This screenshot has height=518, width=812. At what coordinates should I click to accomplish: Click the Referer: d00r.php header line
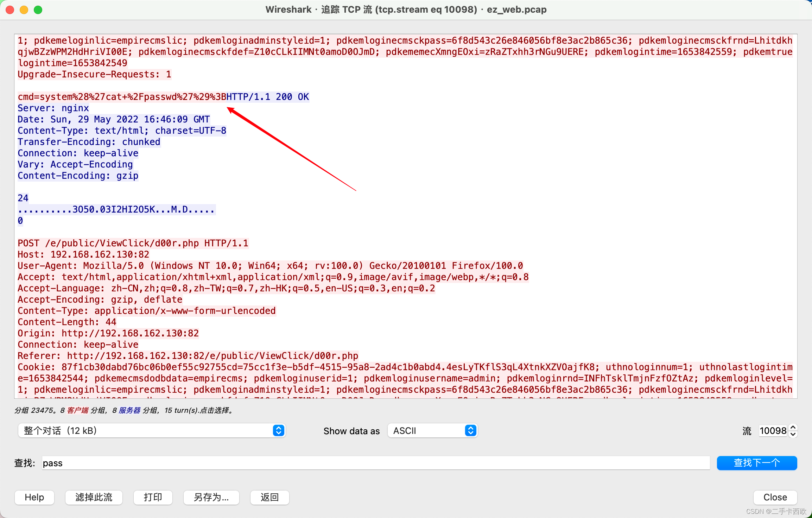(188, 356)
